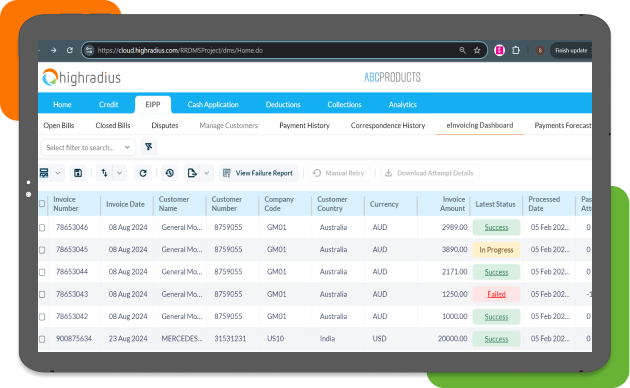Click Download Attempt Details button
The height and width of the screenshot is (388, 630).
pyautogui.click(x=430, y=173)
